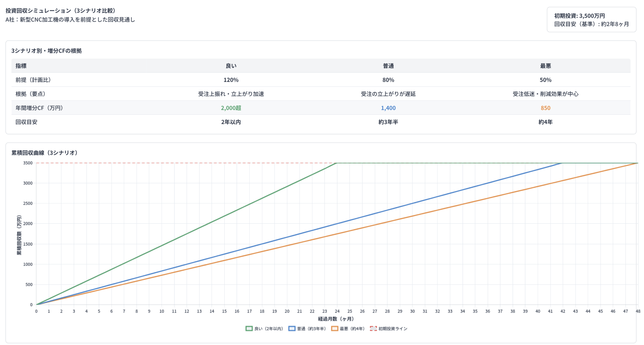Click the 普通 column header
This screenshot has width=644, height=345.
point(388,66)
